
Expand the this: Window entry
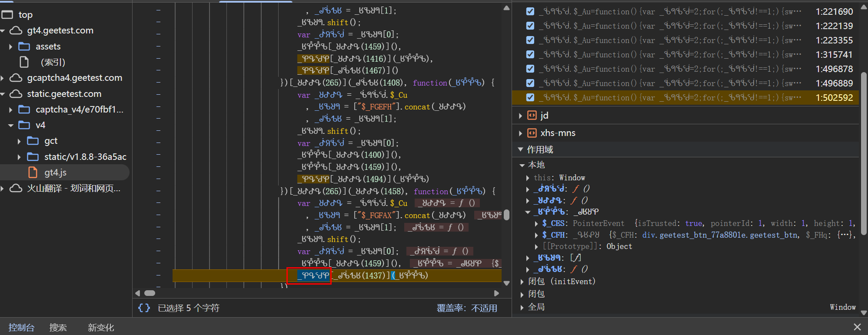tap(528, 178)
